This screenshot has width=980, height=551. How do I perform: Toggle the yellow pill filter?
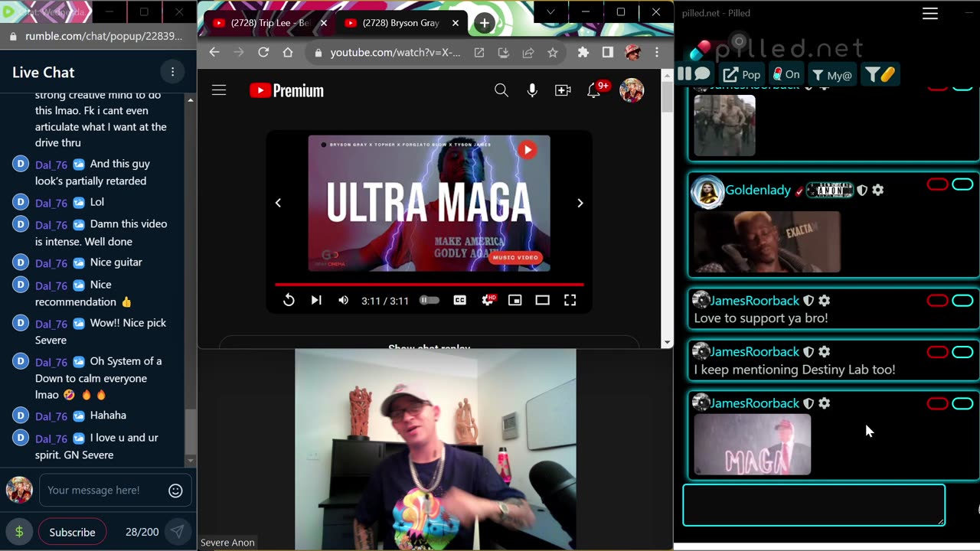(x=880, y=74)
